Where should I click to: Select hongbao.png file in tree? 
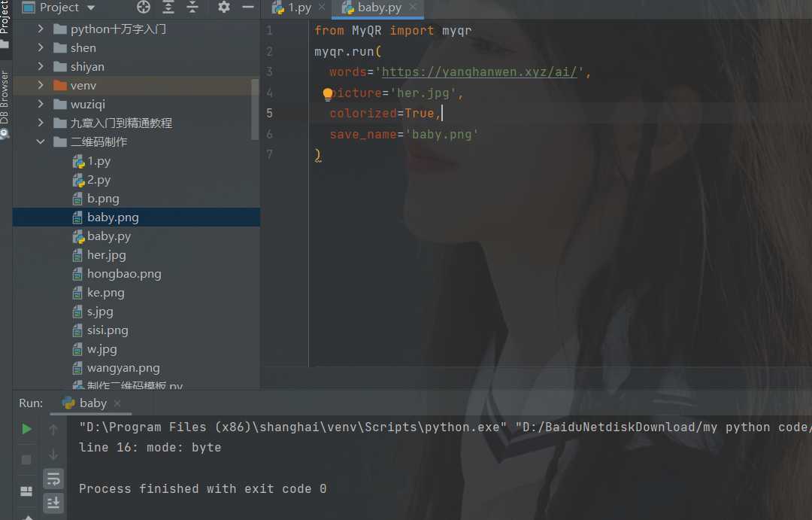[124, 274]
